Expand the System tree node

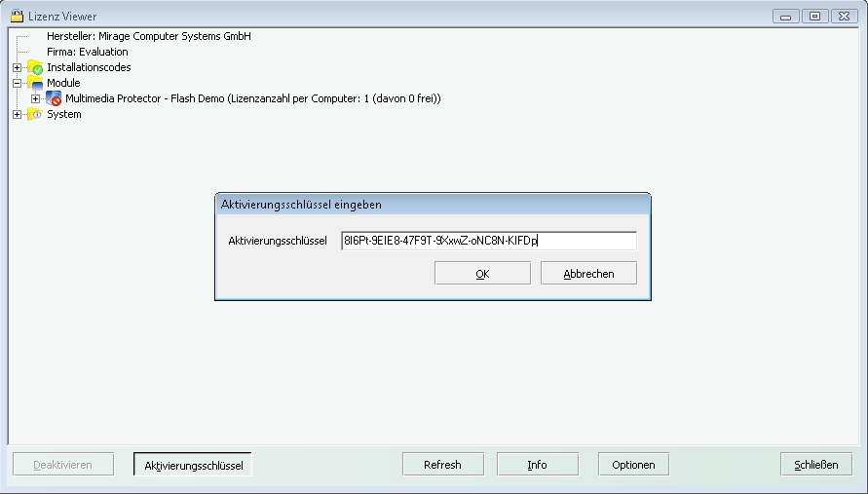[x=17, y=114]
